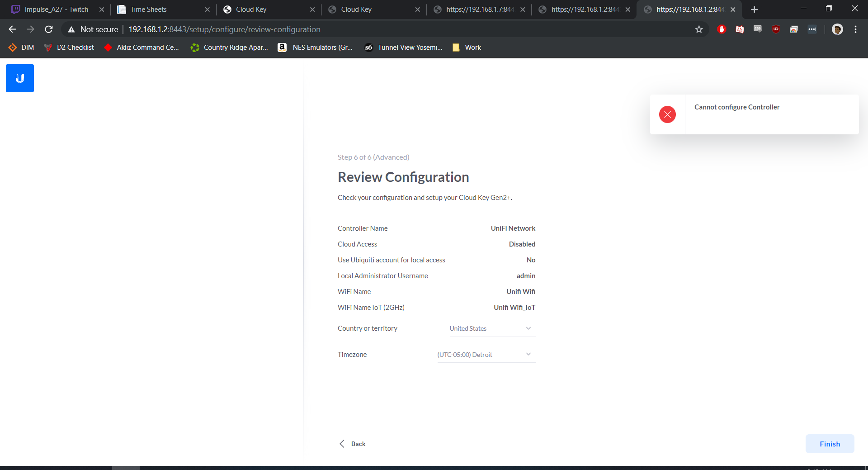Open the Chrome three-dot menu

(x=855, y=29)
